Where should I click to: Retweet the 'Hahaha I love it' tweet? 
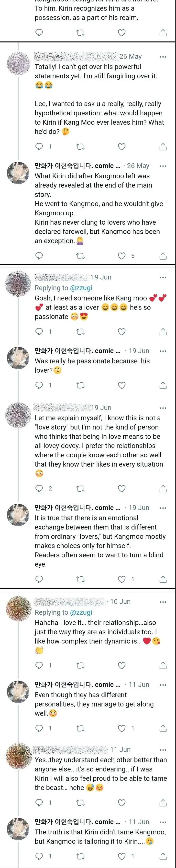click(x=80, y=665)
